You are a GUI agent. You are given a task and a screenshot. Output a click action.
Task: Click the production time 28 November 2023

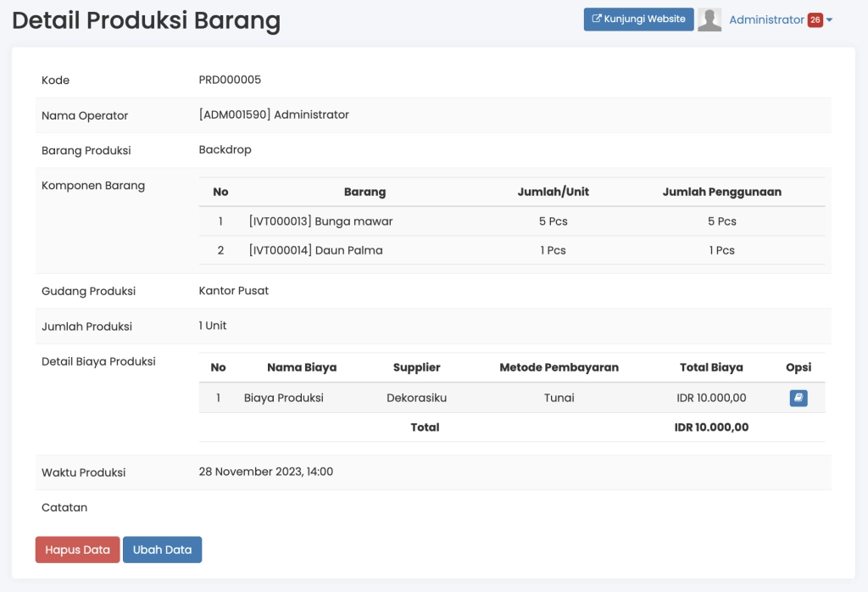(265, 472)
